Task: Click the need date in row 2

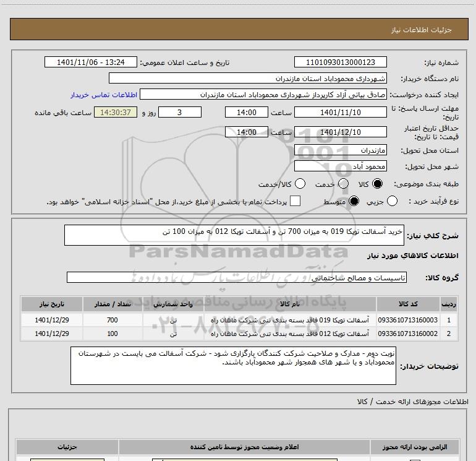Action: [52, 334]
